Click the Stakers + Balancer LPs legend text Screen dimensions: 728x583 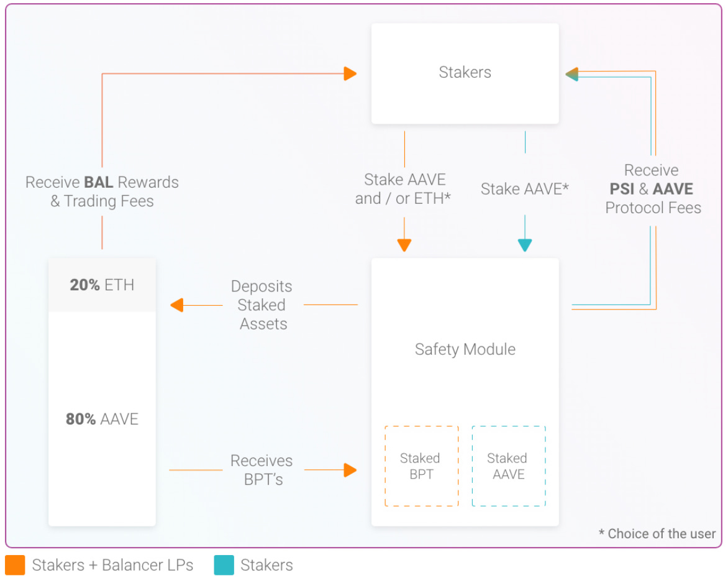tap(113, 565)
